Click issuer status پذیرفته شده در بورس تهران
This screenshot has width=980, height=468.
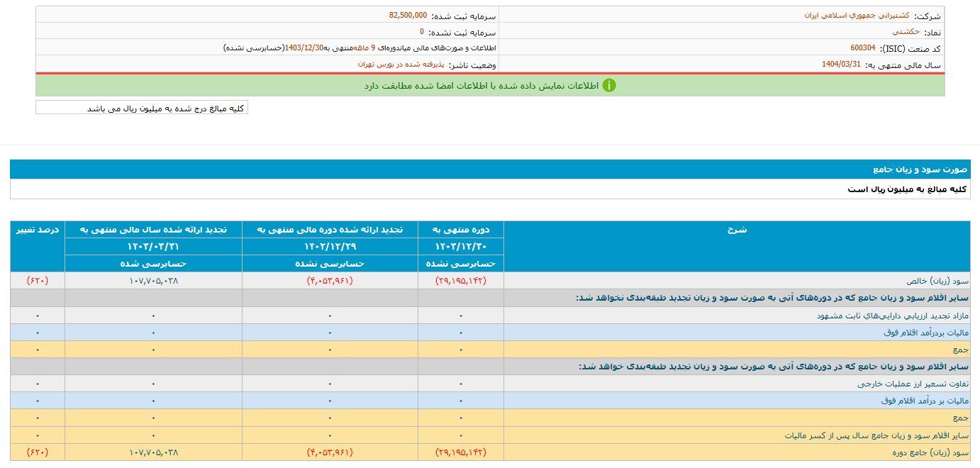[401, 65]
